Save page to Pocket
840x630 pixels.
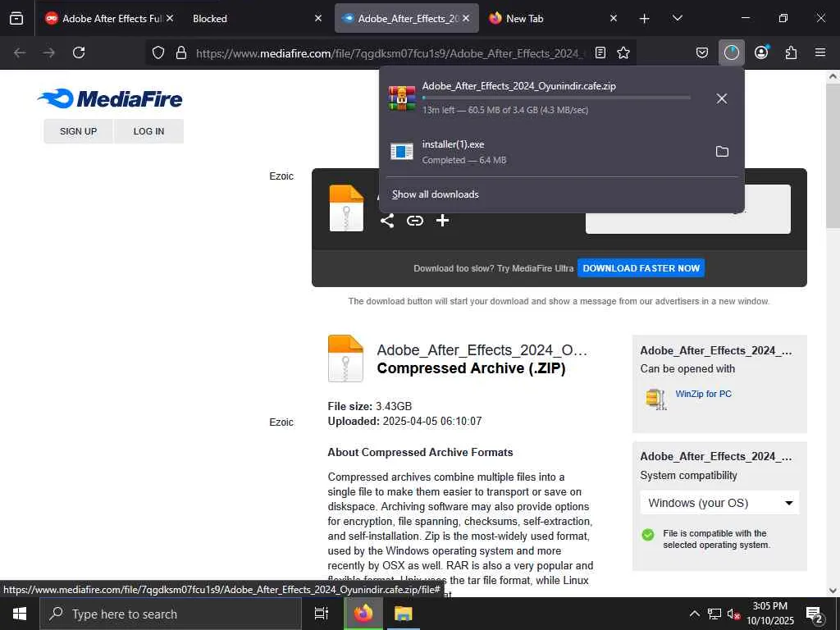(702, 52)
